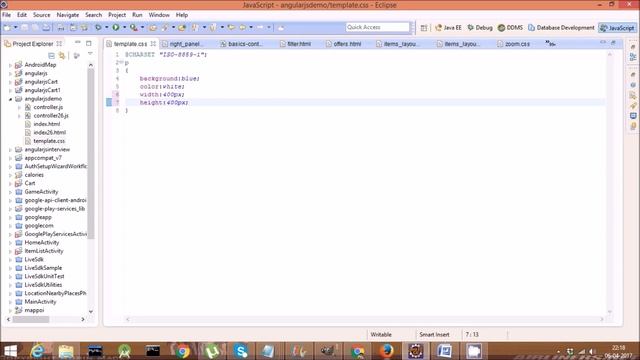Viewport: 640px width, 360px height.
Task: Switch to the offers.html editor tab
Action: point(344,44)
